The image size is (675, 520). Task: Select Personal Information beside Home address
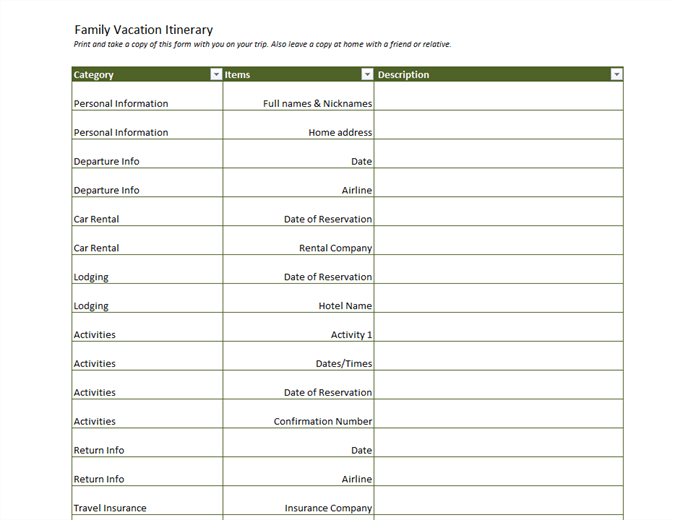147,125
